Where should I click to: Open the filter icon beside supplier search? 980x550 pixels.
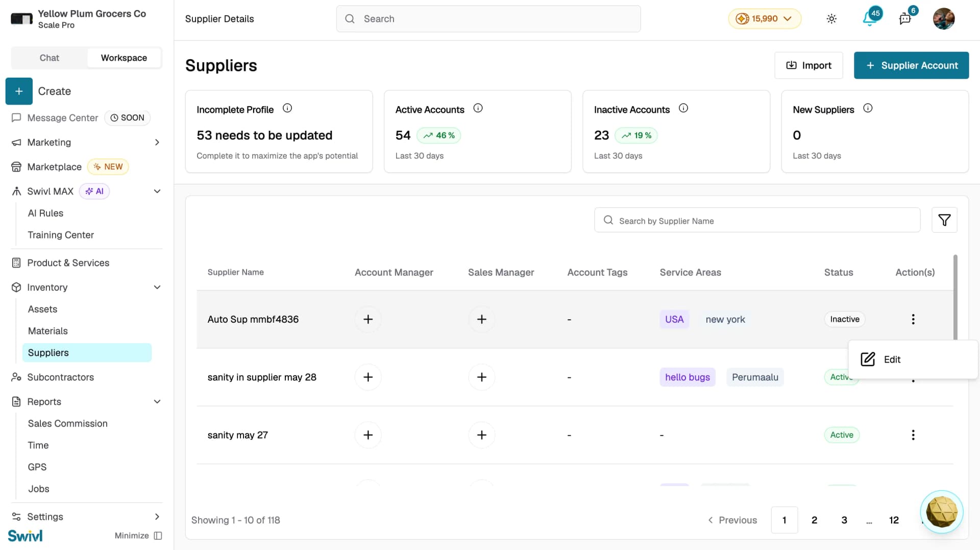point(944,220)
